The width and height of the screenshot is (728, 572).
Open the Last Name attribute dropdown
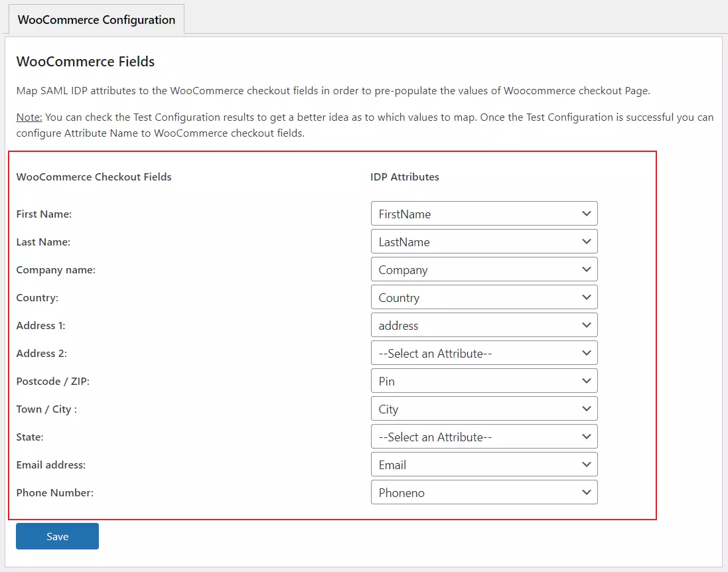tap(484, 242)
